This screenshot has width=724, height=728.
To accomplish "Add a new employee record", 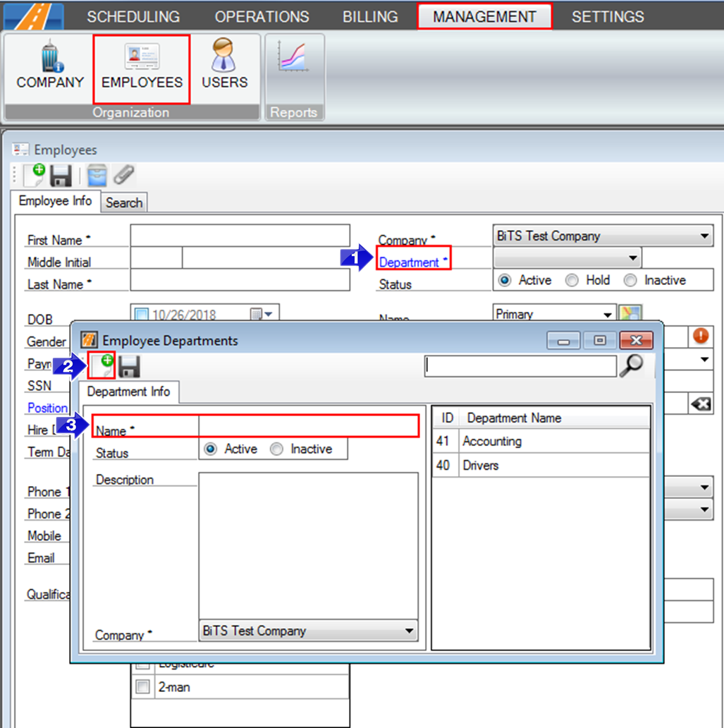I will 35,176.
